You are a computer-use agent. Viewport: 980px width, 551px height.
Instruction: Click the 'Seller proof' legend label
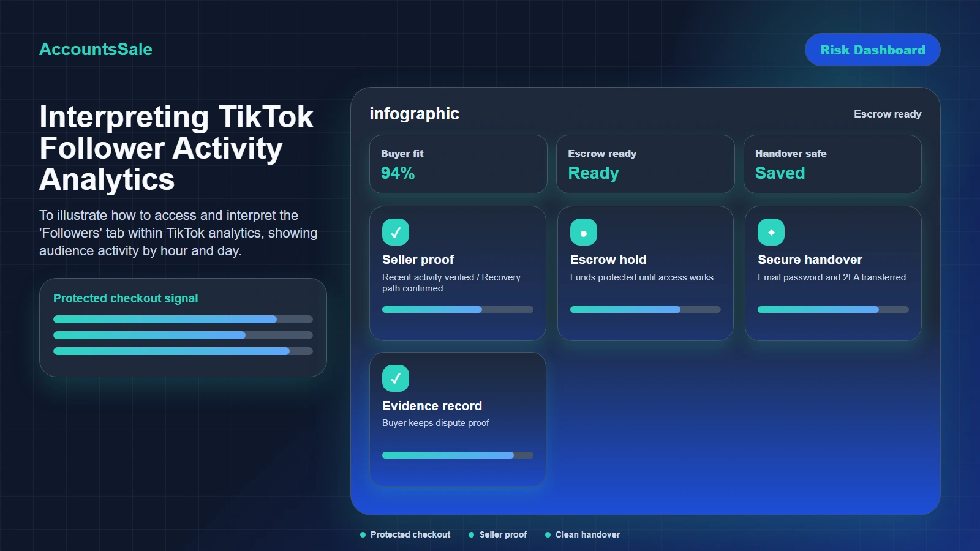(x=503, y=535)
